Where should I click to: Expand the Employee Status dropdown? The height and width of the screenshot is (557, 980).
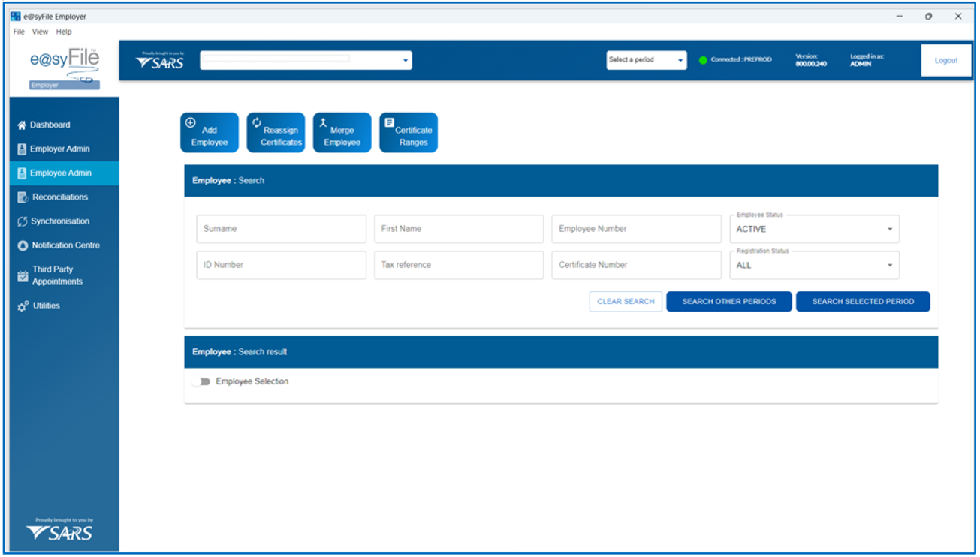click(x=814, y=230)
